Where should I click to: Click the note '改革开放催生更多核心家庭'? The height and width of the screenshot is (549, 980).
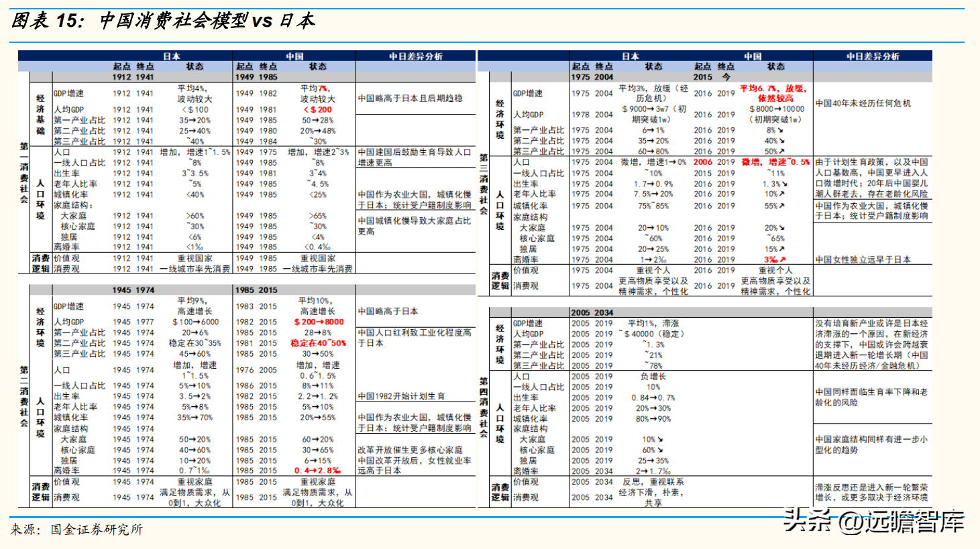(x=410, y=450)
